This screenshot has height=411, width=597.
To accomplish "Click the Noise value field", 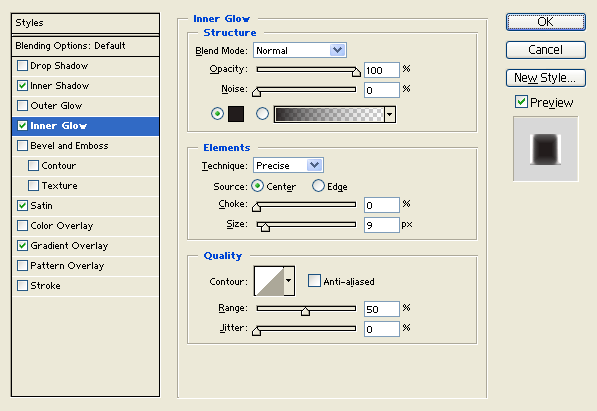I will [x=382, y=90].
